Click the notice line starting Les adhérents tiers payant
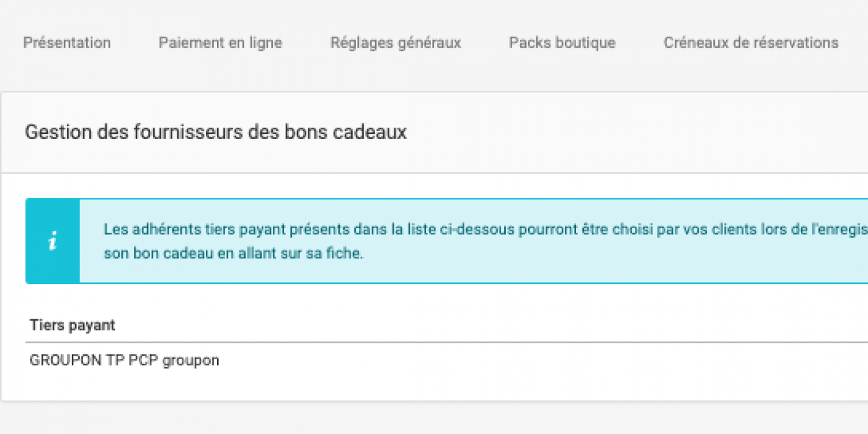 pos(485,229)
